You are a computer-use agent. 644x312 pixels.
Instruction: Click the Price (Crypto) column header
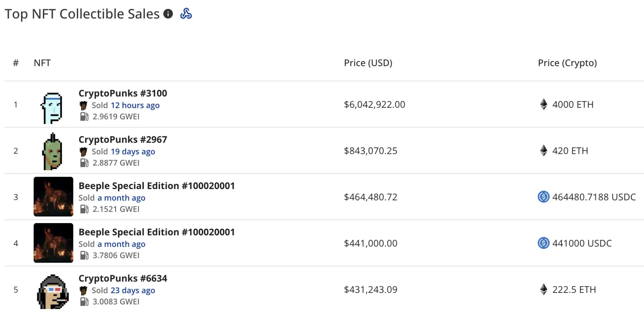567,63
